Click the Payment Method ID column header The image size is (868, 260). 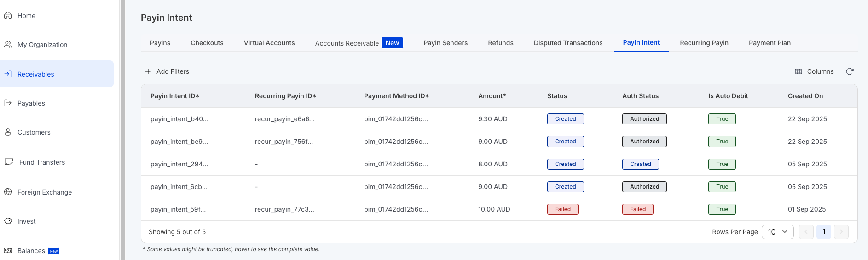pyautogui.click(x=396, y=96)
